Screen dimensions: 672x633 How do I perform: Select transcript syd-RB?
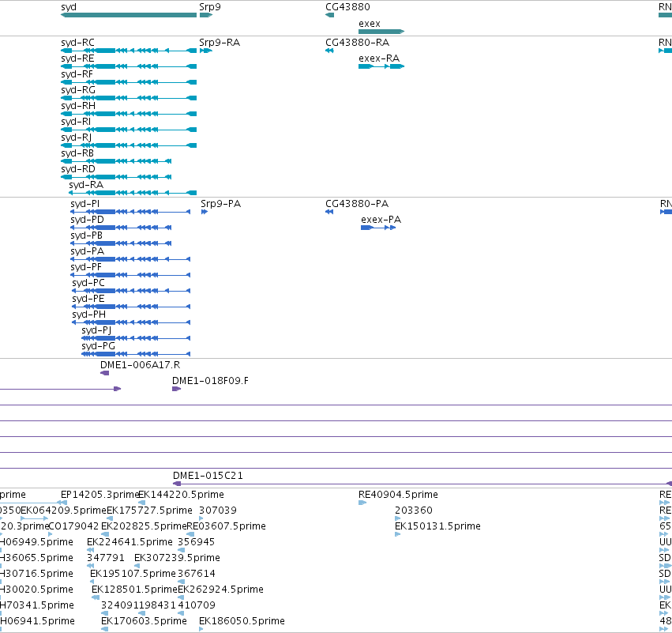pyautogui.click(x=116, y=161)
